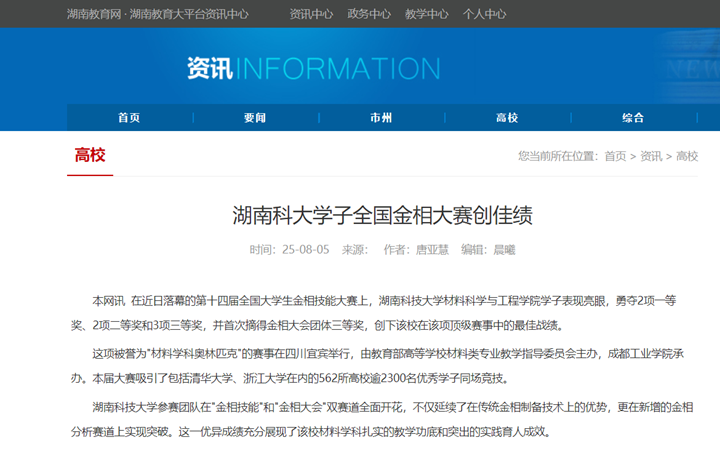Select 教学中心 in the top bar

427,14
